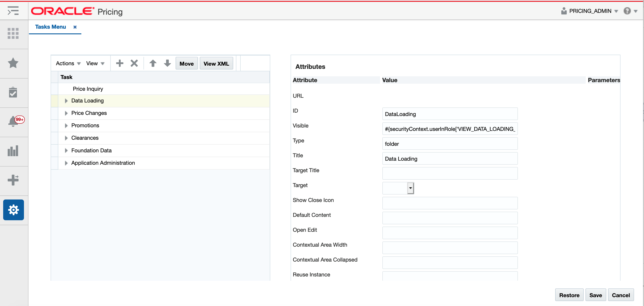644x306 pixels.
Task: Open the PRICING_ADMIN user dropdown
Action: point(590,11)
